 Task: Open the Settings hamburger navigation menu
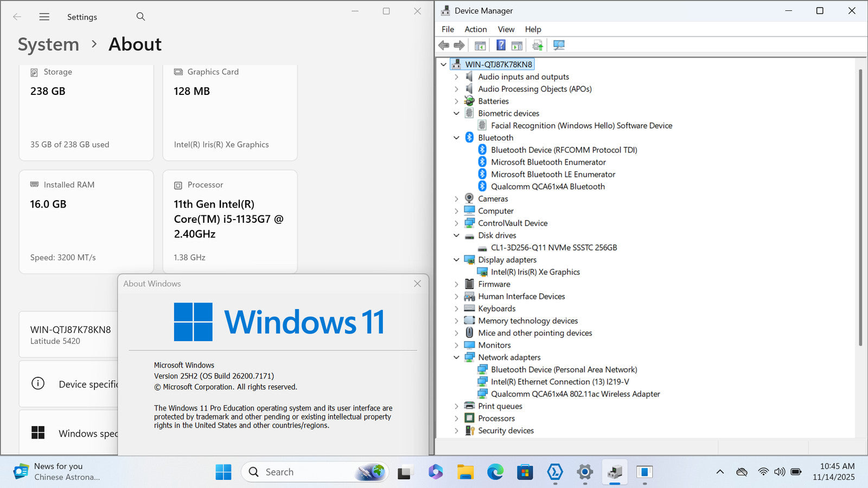[x=44, y=17]
